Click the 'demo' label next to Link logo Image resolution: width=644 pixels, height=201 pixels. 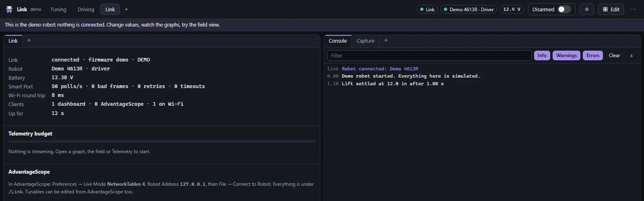(x=36, y=9)
